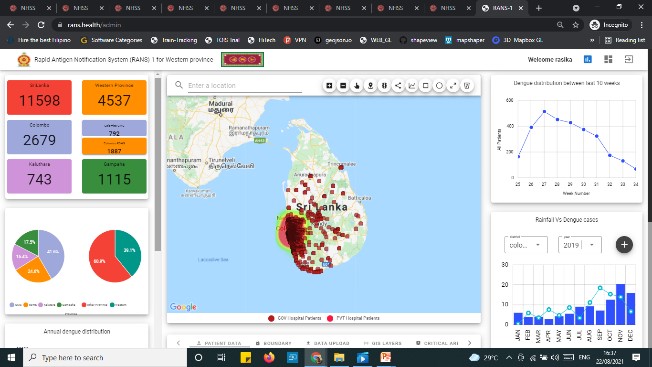652x367 pixels.
Task: Click the orange Western Province 4537 card
Action: pos(114,97)
